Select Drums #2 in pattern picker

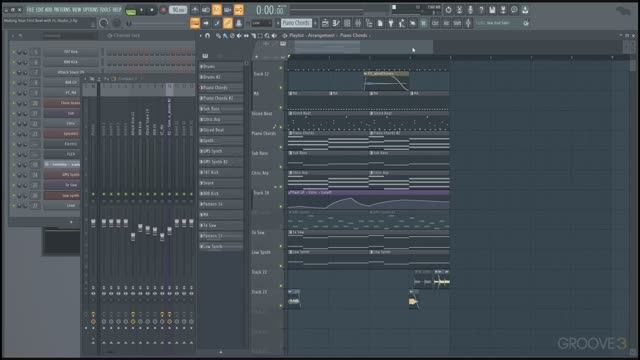pos(221,77)
